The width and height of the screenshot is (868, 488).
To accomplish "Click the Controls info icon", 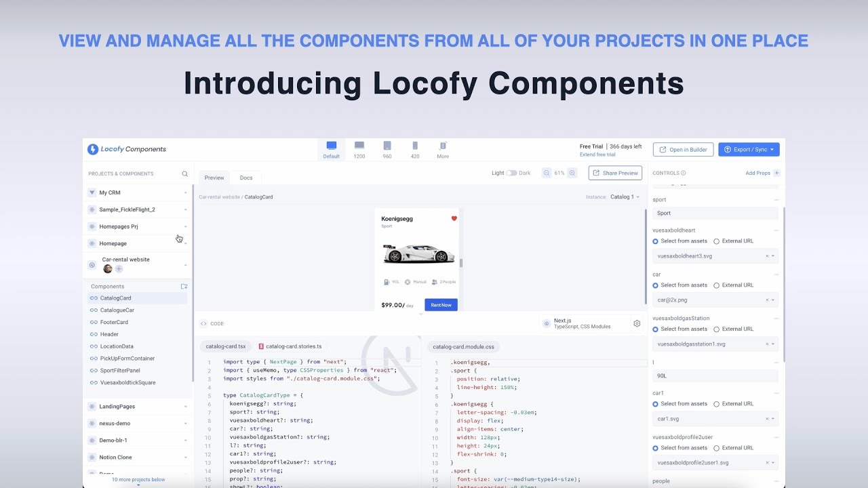I will click(x=683, y=173).
